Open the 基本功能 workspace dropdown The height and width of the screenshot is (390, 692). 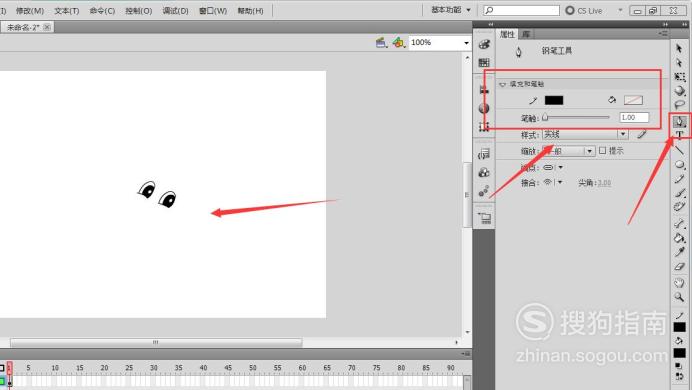coord(451,10)
